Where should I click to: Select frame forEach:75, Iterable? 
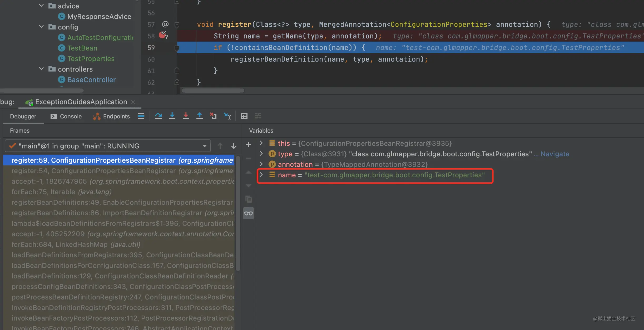point(119,192)
